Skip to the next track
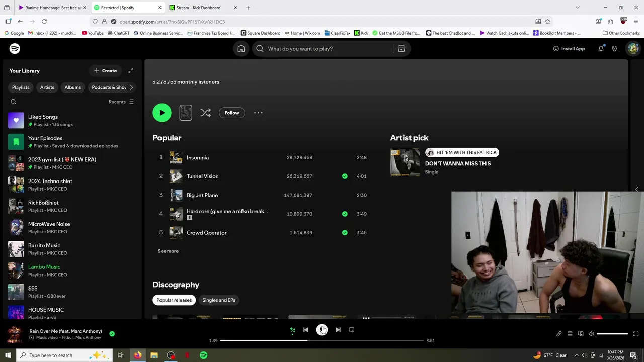The height and width of the screenshot is (362, 644). pos(338,330)
